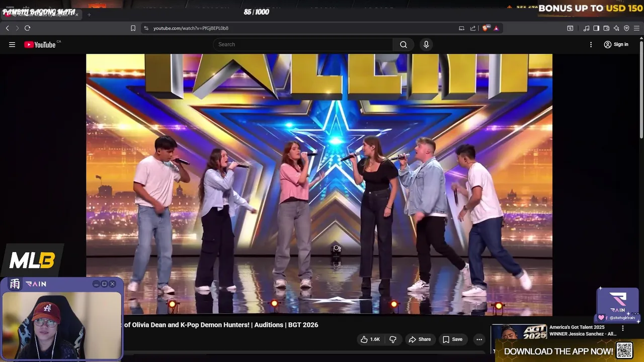Click the video title mentioning BGT 2026
Image resolution: width=644 pixels, height=362 pixels.
221,325
